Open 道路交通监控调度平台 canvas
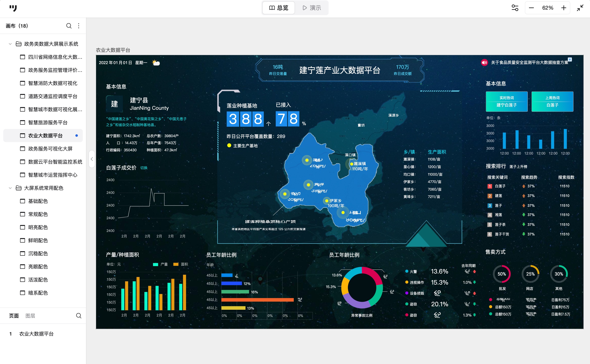Viewport: 590px width, 364px height. (43, 96)
